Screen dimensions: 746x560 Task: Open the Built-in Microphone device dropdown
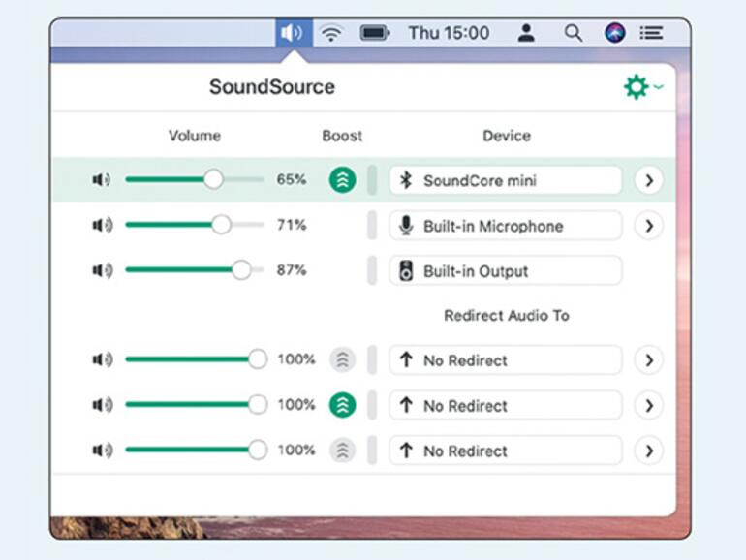506,226
